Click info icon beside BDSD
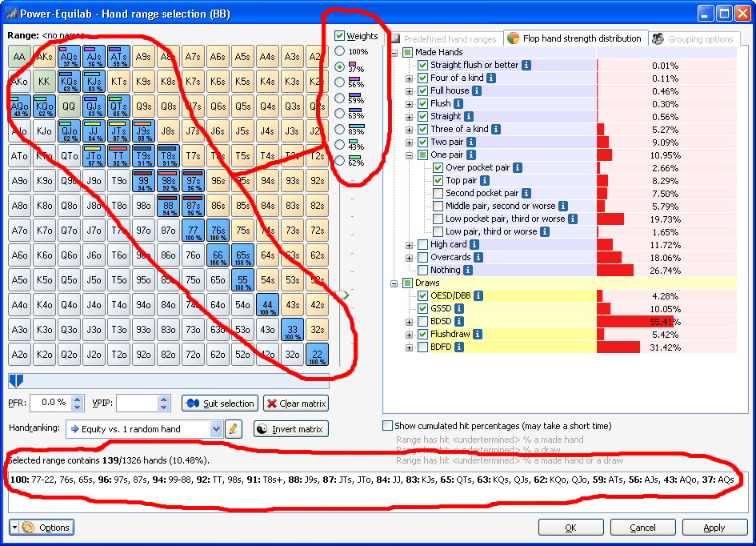The image size is (756, 546). [x=459, y=321]
